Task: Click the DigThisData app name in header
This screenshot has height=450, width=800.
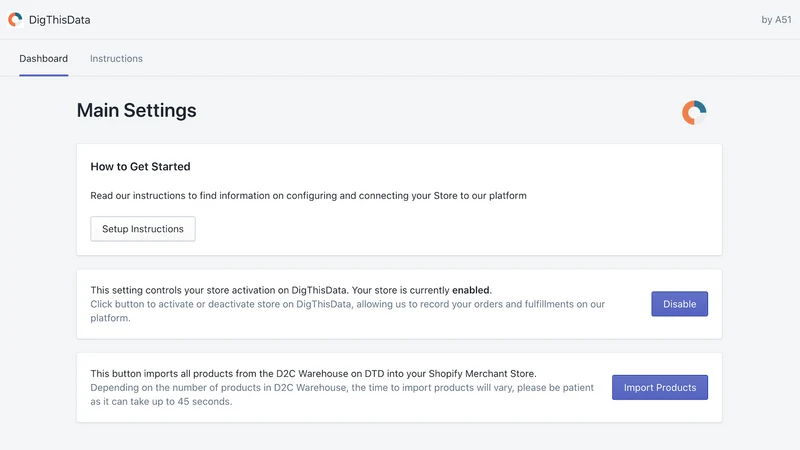Action: [60, 20]
